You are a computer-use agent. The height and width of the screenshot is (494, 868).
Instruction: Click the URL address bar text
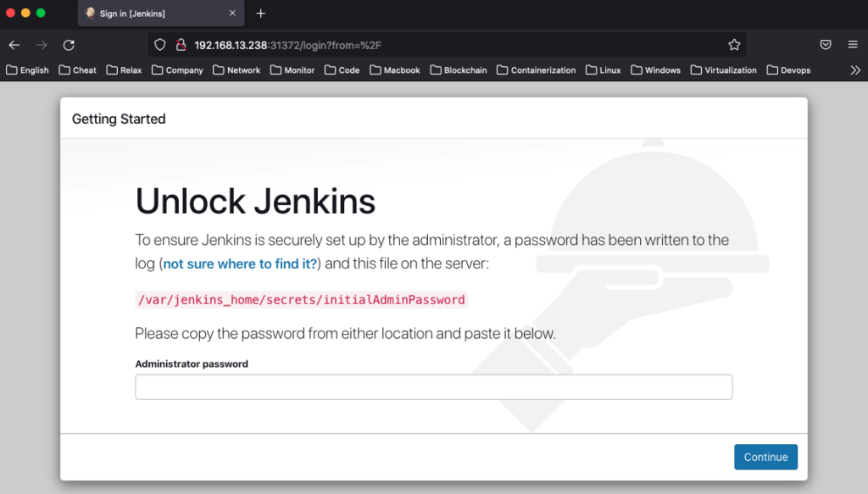[288, 46]
